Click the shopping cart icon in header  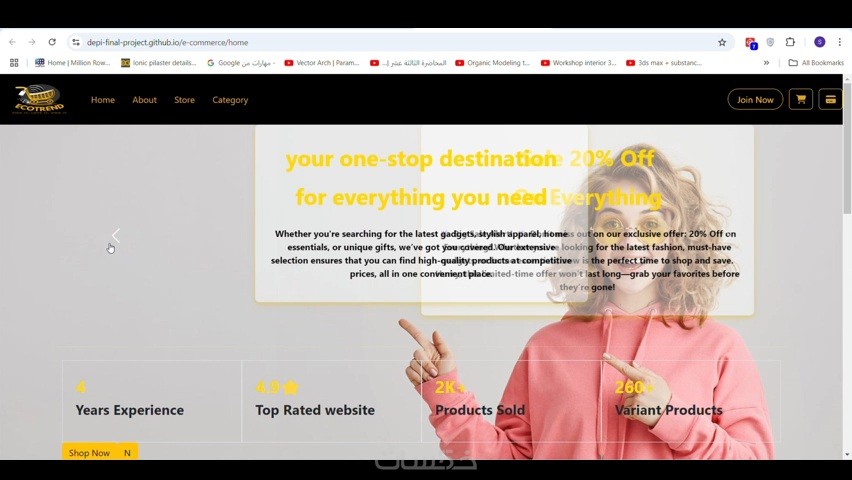coord(800,99)
